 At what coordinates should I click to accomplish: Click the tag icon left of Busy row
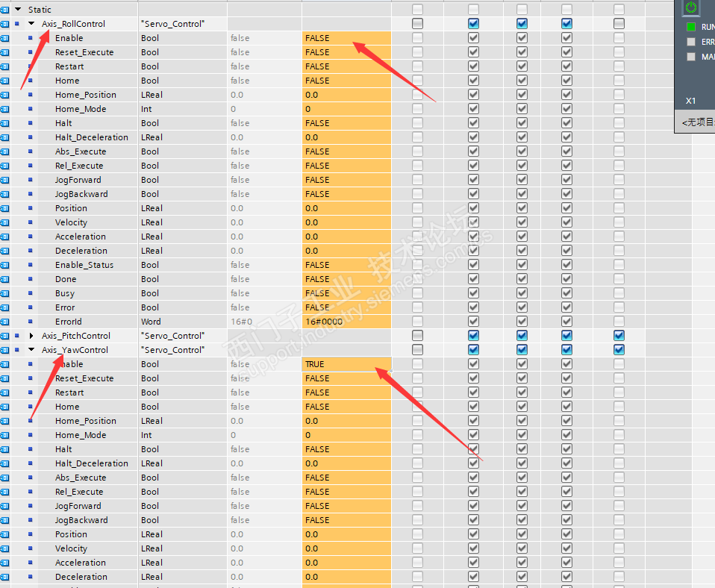click(4, 293)
